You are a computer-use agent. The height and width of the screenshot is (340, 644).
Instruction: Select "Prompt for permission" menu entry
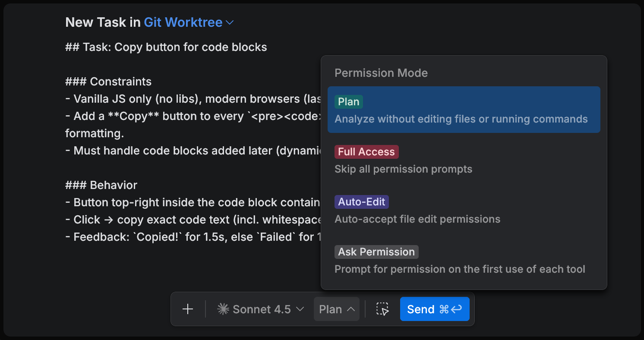click(x=459, y=269)
